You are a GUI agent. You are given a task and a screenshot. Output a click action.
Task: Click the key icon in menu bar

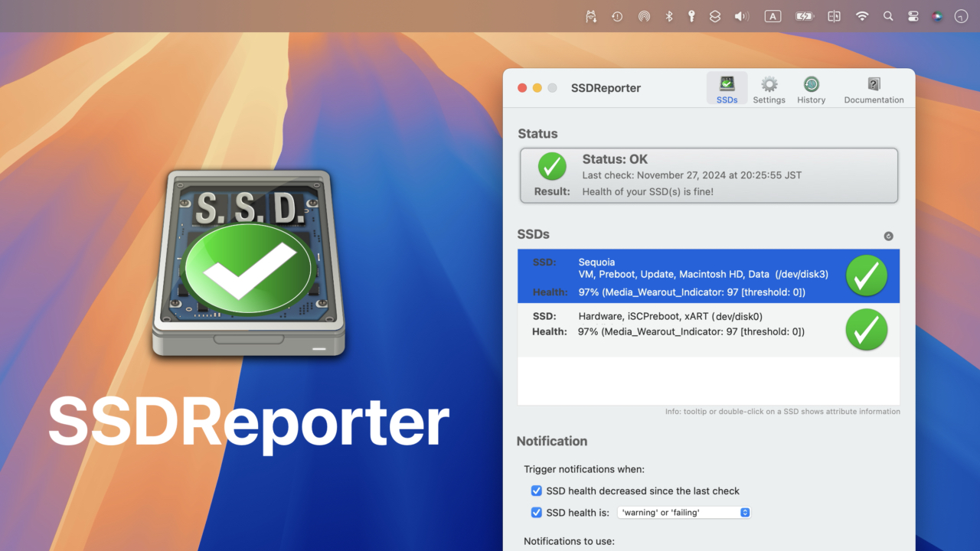tap(691, 16)
